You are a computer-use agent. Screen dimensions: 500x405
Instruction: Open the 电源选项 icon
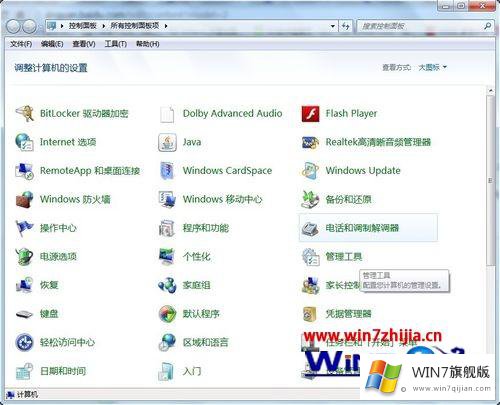click(24, 257)
